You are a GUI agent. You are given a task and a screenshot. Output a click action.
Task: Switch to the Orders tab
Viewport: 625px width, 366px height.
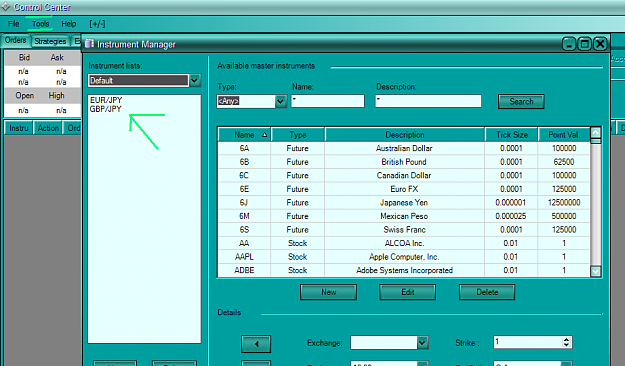tap(16, 40)
